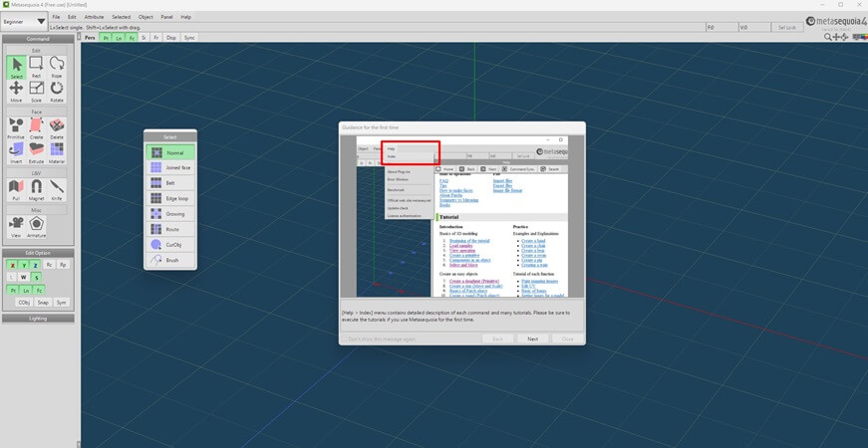Screen dimensions: 868x448
Task: Click the Sync button in viewport header
Action: coord(189,38)
